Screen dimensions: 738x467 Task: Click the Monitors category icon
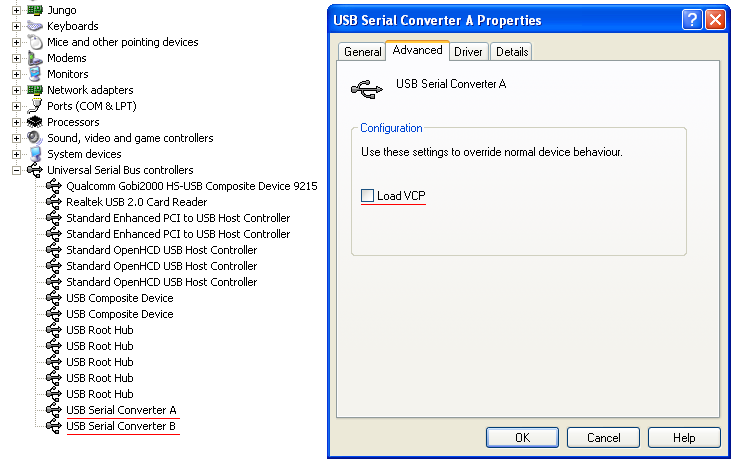tap(35, 74)
